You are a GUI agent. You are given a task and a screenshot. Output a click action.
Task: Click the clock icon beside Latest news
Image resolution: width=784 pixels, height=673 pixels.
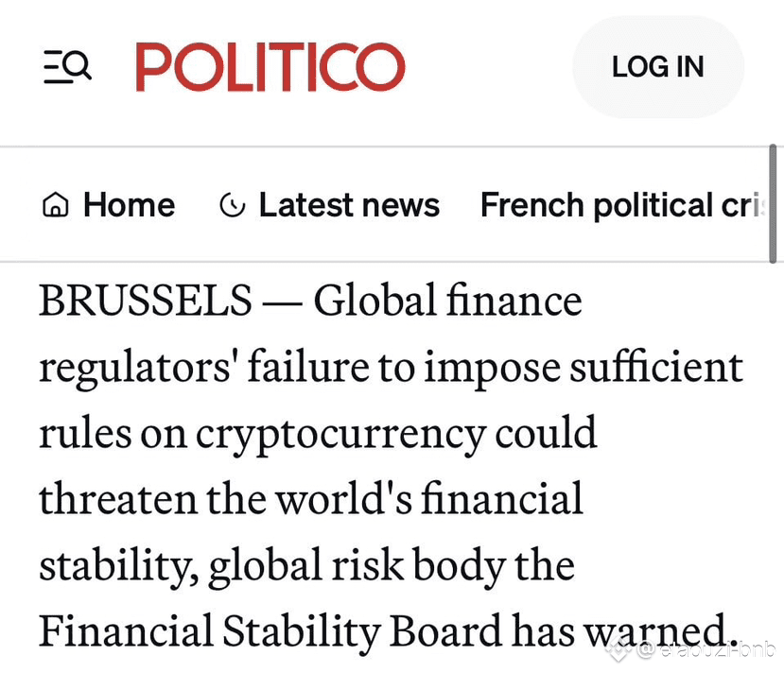pos(232,205)
